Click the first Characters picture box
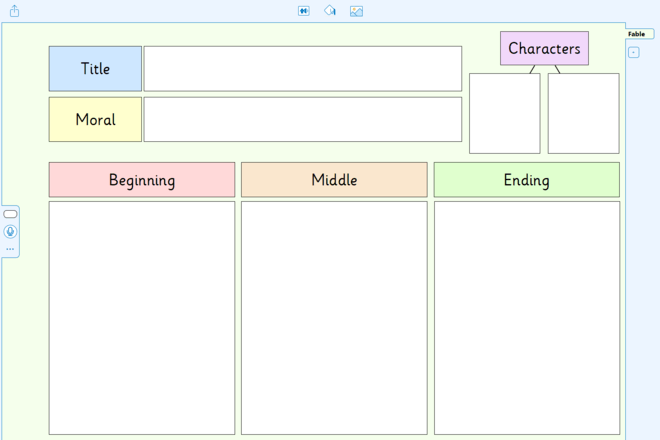Viewport: 660px width, 440px height. (505, 113)
